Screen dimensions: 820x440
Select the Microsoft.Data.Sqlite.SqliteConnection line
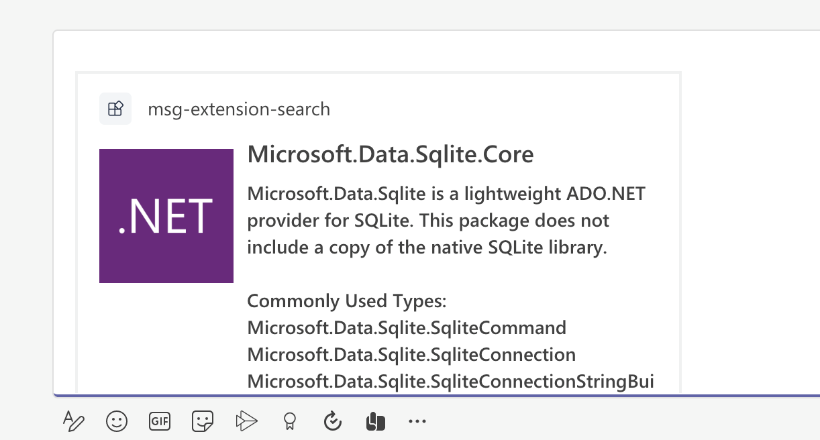(411, 355)
